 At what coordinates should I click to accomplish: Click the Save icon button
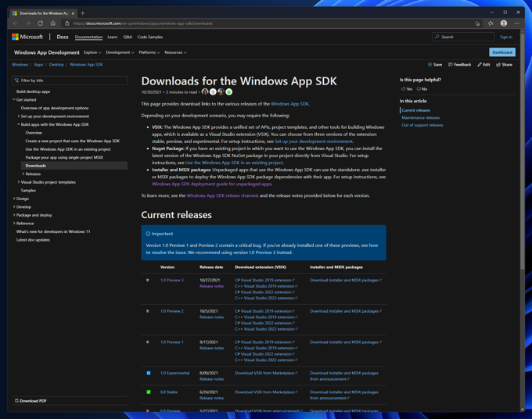tap(435, 64)
